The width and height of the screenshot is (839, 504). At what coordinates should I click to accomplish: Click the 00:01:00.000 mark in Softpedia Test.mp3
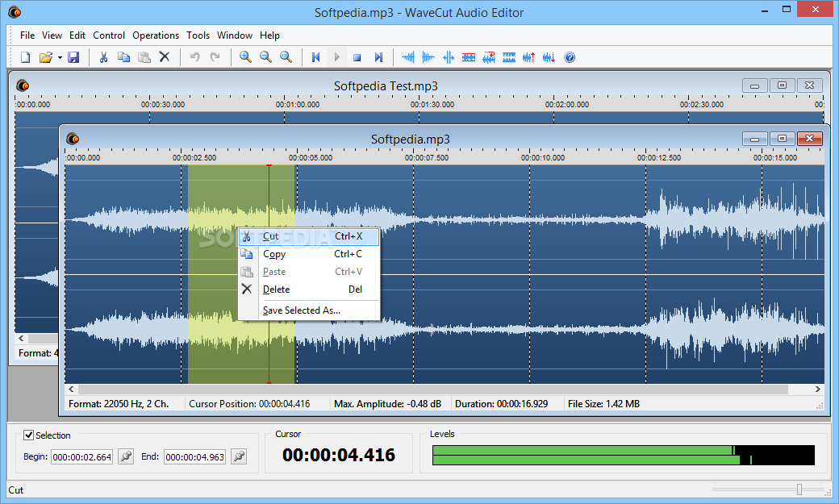pos(298,104)
